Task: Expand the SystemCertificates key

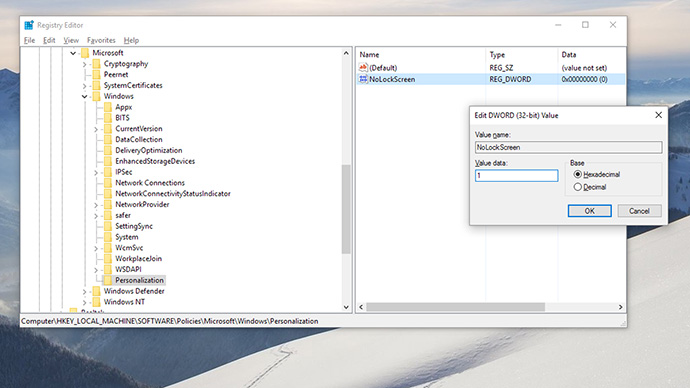Action: pos(84,86)
